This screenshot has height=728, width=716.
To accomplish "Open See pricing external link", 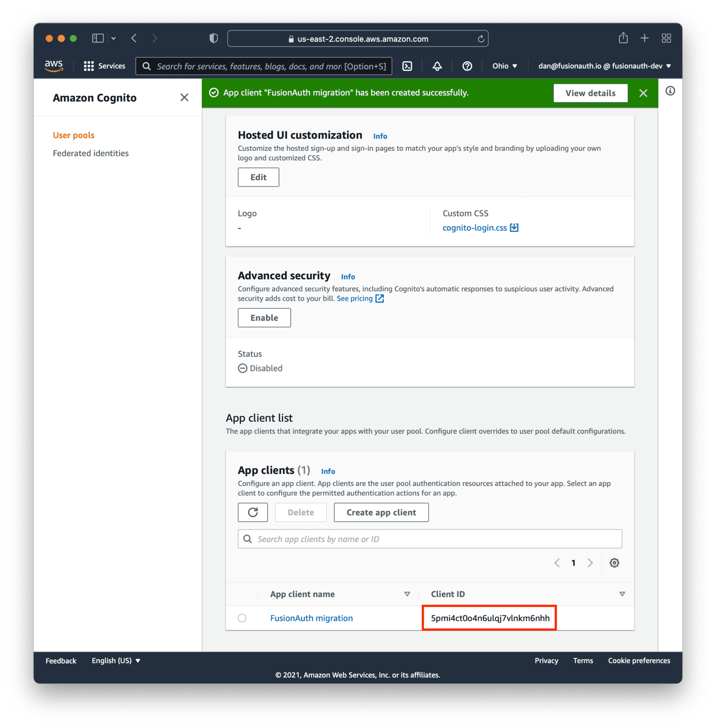I will click(x=356, y=298).
